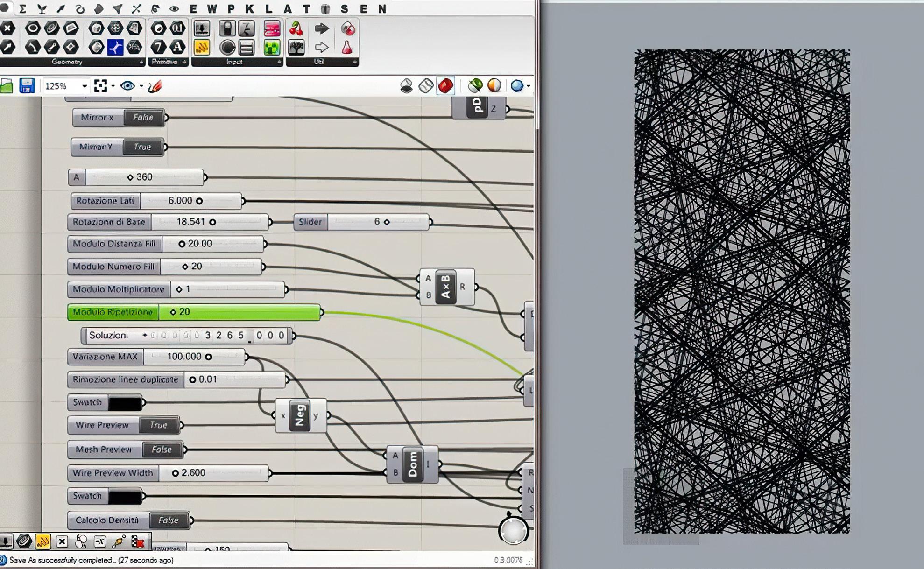Open the 125% zoom dropdown
The width and height of the screenshot is (924, 569).
[85, 86]
